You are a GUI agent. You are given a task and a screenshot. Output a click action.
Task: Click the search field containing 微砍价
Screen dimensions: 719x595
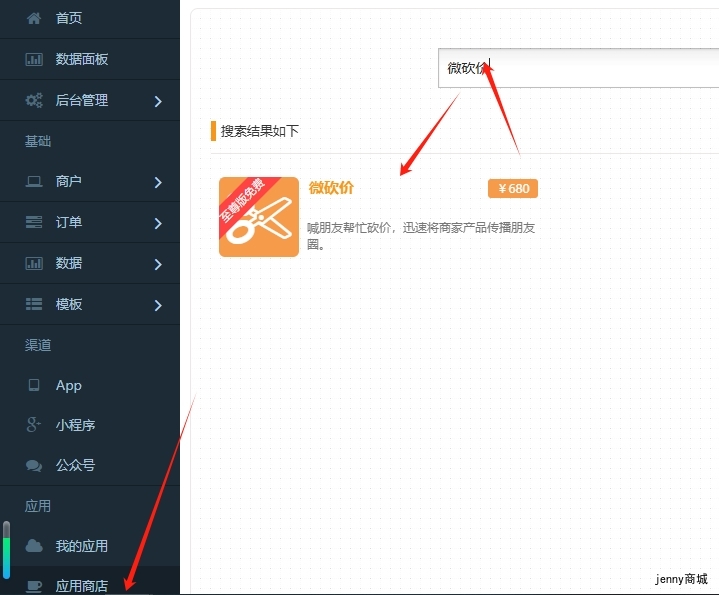click(x=580, y=68)
